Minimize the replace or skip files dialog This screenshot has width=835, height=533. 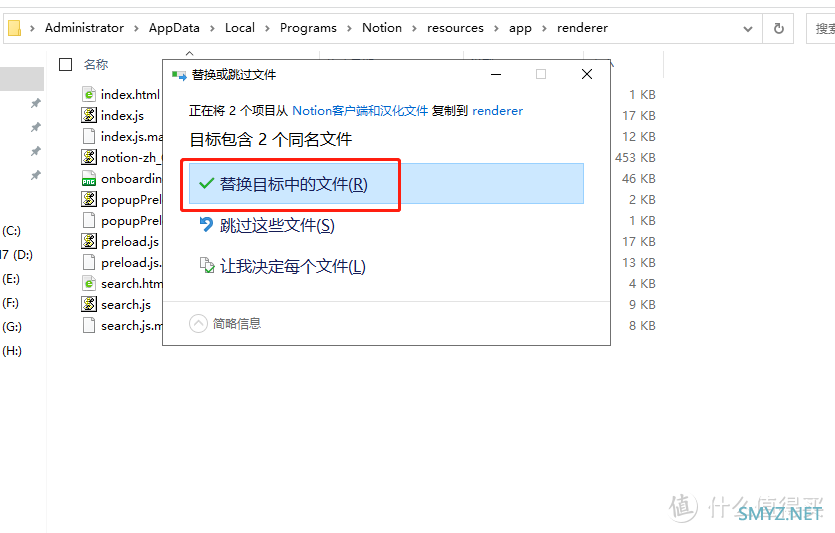(496, 74)
